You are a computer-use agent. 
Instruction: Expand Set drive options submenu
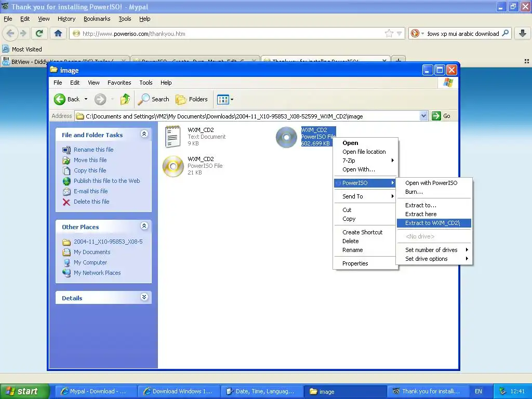[x=434, y=259]
